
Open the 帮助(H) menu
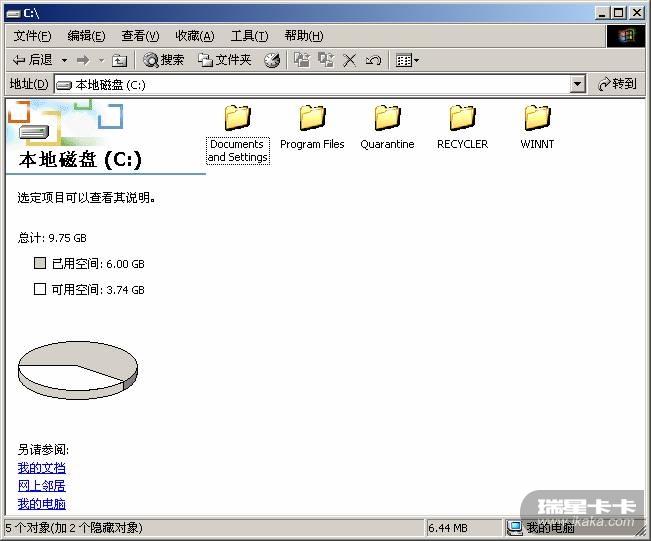point(303,36)
